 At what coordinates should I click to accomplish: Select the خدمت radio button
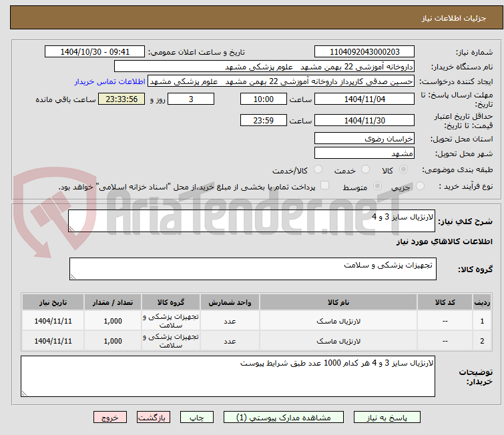point(365,169)
